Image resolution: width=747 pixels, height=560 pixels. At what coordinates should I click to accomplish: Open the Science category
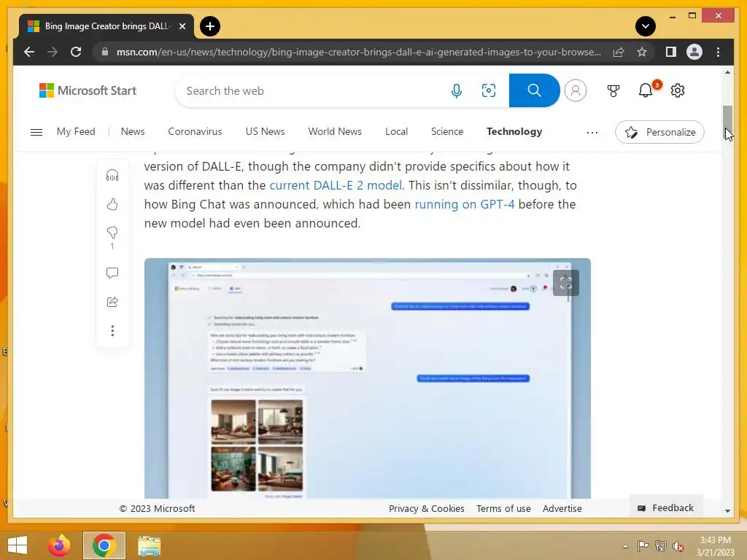(447, 131)
